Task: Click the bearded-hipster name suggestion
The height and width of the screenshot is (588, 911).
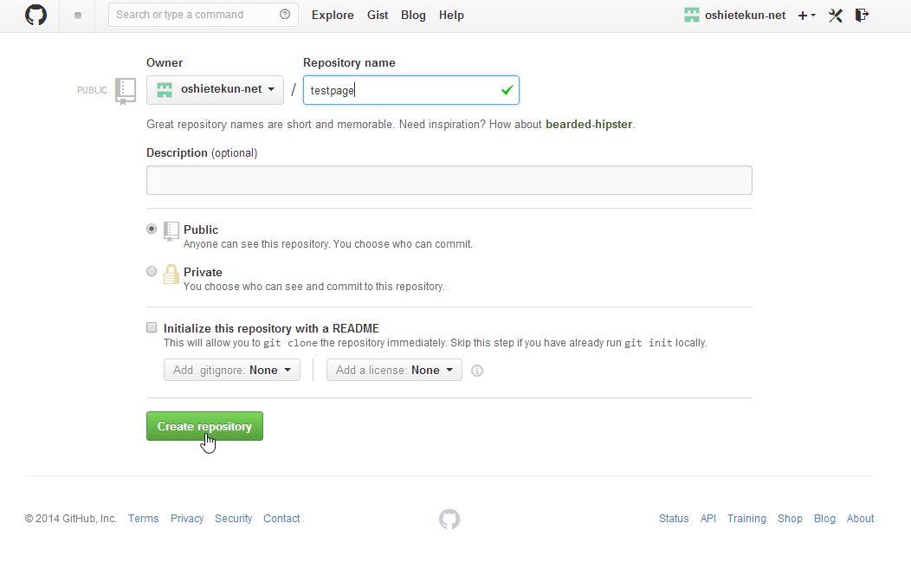Action: (589, 125)
